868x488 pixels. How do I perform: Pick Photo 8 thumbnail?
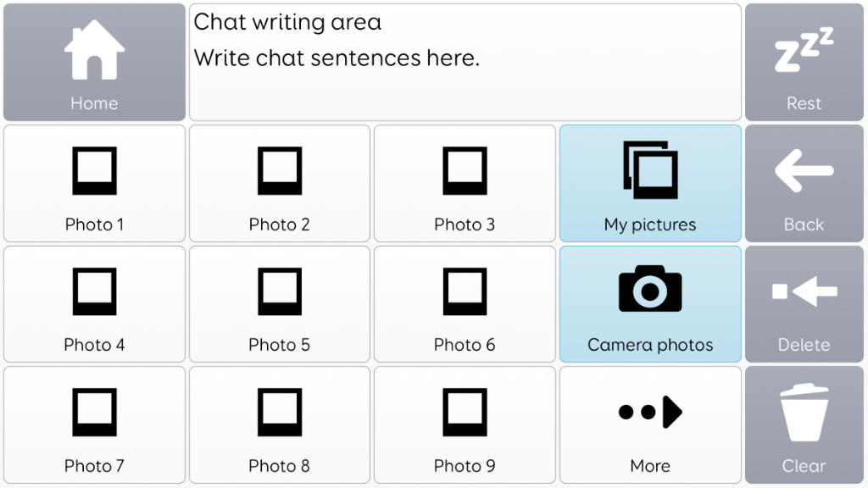coord(279,425)
